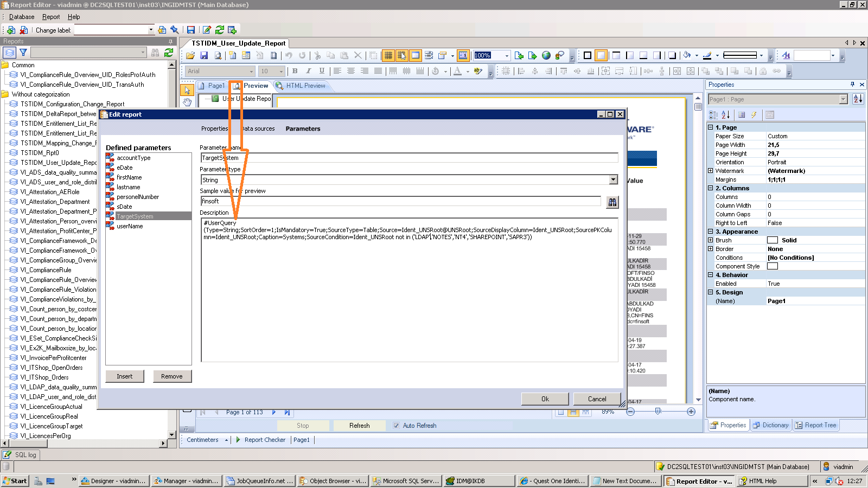Image resolution: width=868 pixels, height=488 pixels.
Task: Select the pointer tool in the left toolbox
Action: pyautogui.click(x=187, y=91)
